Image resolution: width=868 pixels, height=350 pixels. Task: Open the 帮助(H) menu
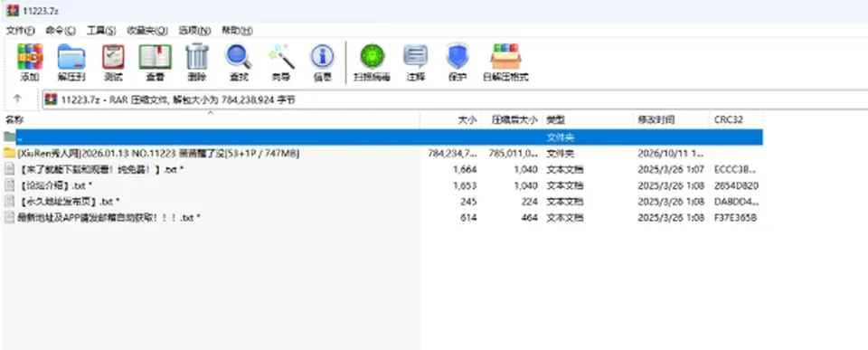pos(237,31)
